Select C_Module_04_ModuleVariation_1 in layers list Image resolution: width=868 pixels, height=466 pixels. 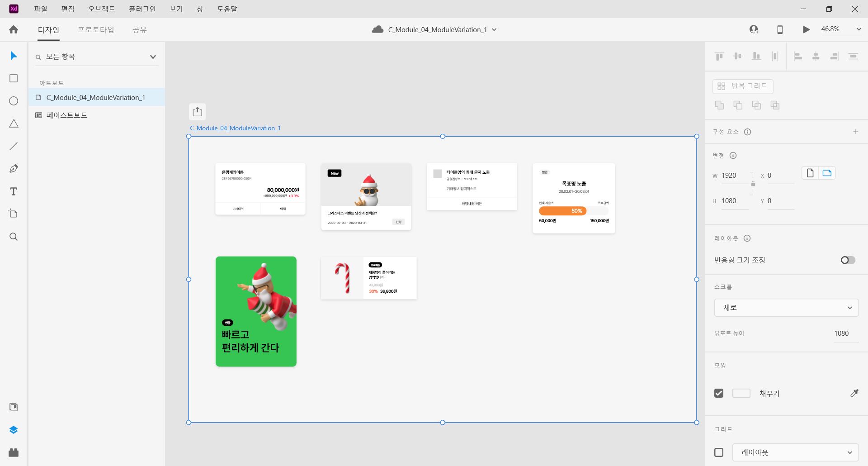pos(96,97)
